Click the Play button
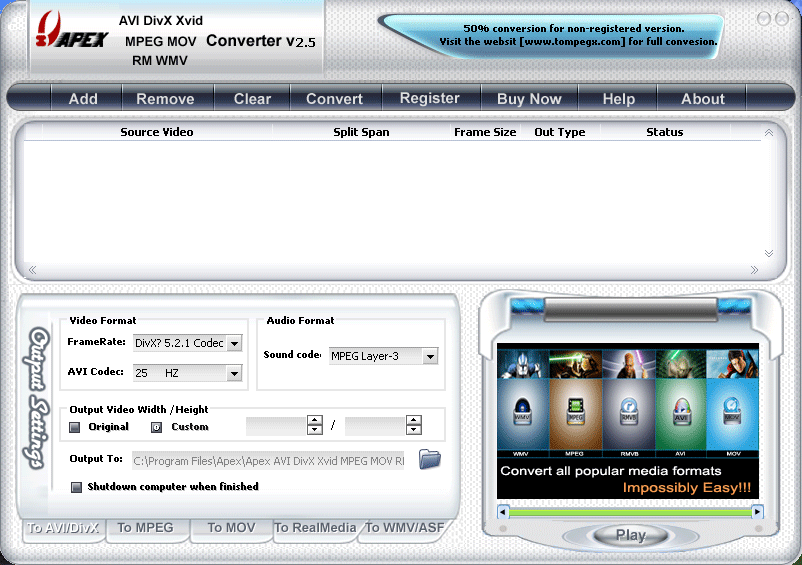802x565 pixels. coord(631,535)
